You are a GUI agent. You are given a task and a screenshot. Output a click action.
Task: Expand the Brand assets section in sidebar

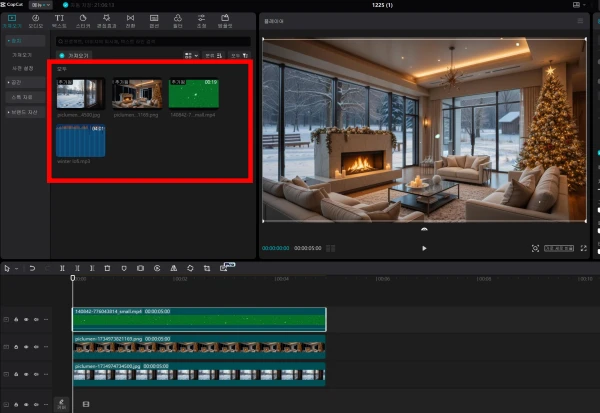25,112
